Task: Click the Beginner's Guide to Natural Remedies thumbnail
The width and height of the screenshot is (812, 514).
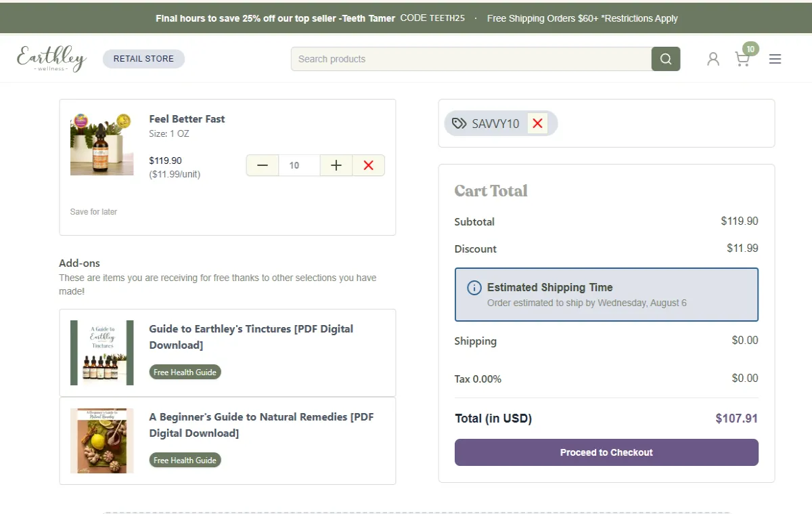Action: 101,441
